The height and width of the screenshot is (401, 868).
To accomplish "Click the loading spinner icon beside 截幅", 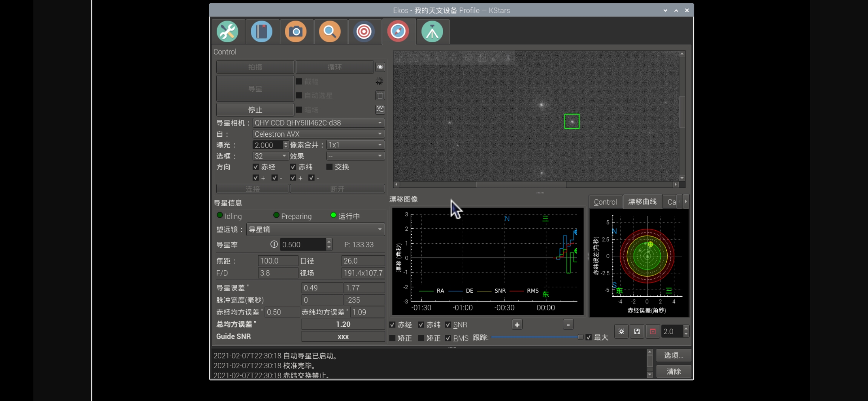I will pyautogui.click(x=379, y=81).
